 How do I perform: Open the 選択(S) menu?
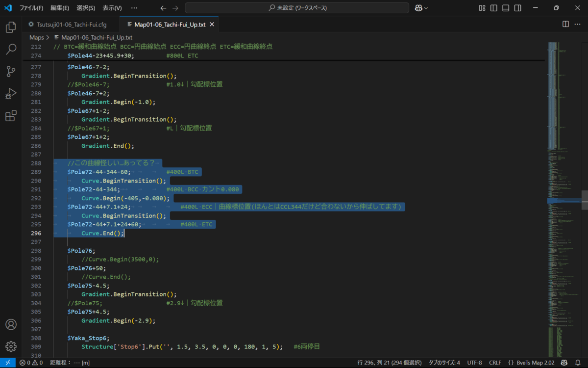click(x=86, y=8)
